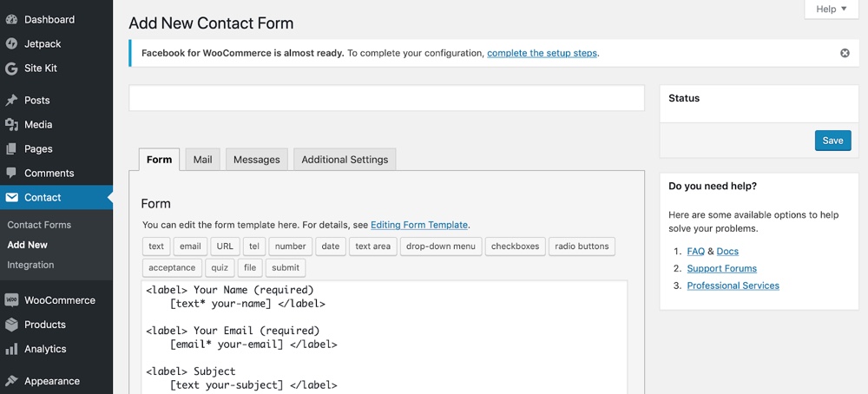The image size is (868, 394).
Task: Insert a text tag
Action: (x=156, y=246)
